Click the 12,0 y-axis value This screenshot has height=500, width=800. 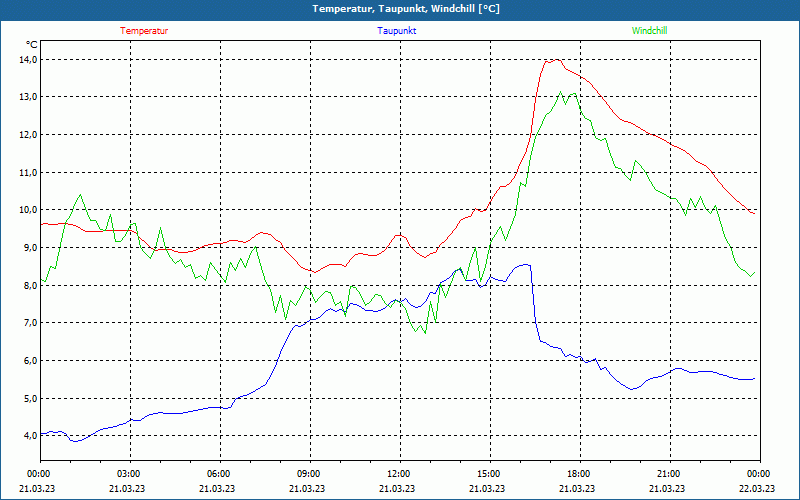(x=29, y=135)
